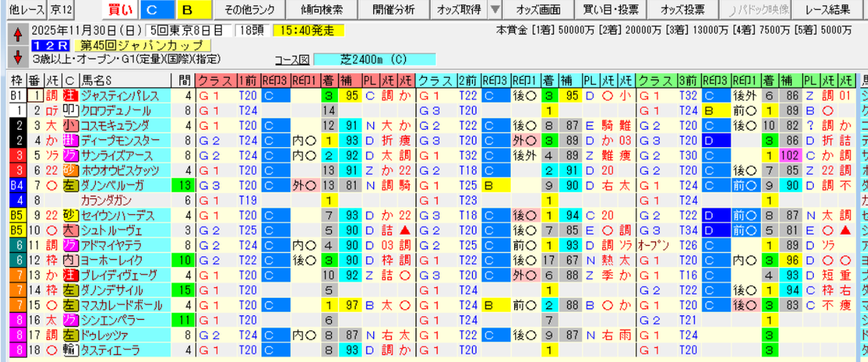Click the 芝2400m (C) course field
The height and width of the screenshot is (362, 868).
[375, 60]
